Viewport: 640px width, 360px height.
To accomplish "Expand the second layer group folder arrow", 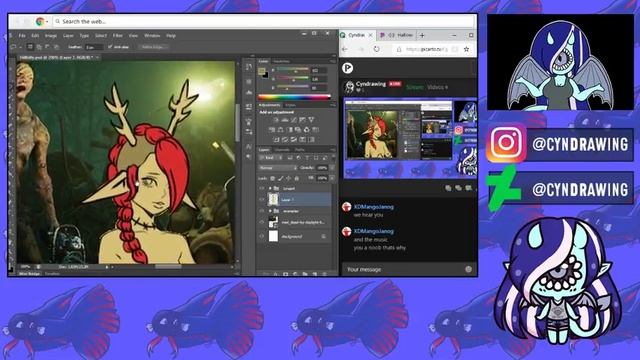I will pos(270,211).
